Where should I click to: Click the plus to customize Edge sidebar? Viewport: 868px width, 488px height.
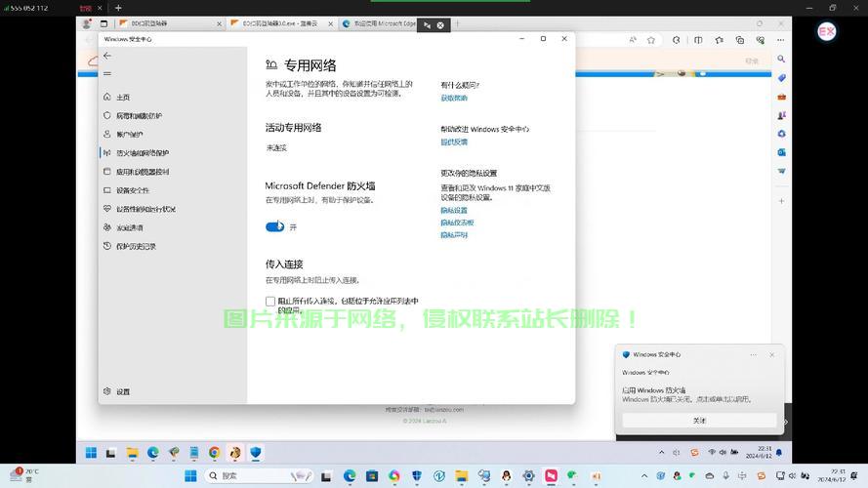pyautogui.click(x=781, y=201)
